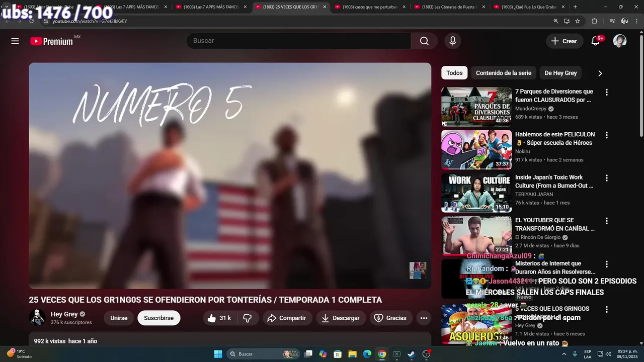
Task: Open Microsoft Edge from taskbar
Action: point(367,354)
